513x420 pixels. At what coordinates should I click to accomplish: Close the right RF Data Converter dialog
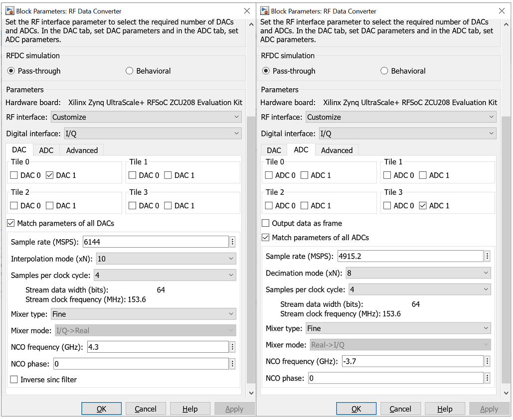502,11
